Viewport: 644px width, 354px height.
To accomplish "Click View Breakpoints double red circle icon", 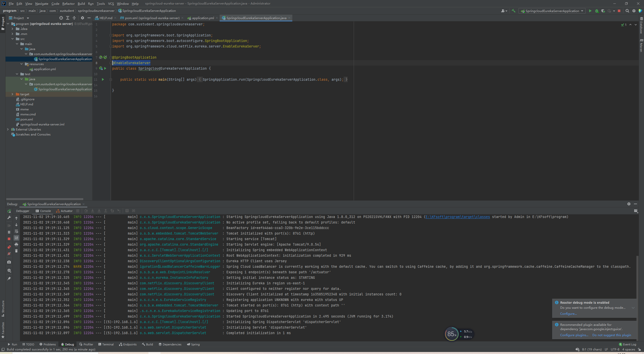I will [x=9, y=247].
